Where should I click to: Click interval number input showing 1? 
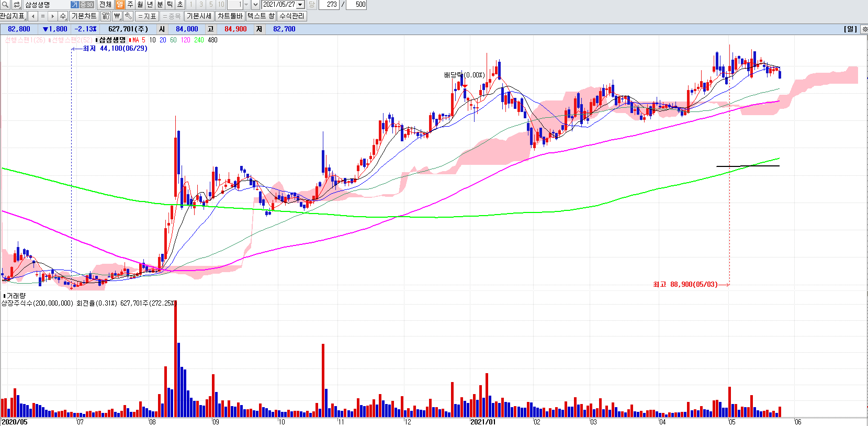point(234,5)
